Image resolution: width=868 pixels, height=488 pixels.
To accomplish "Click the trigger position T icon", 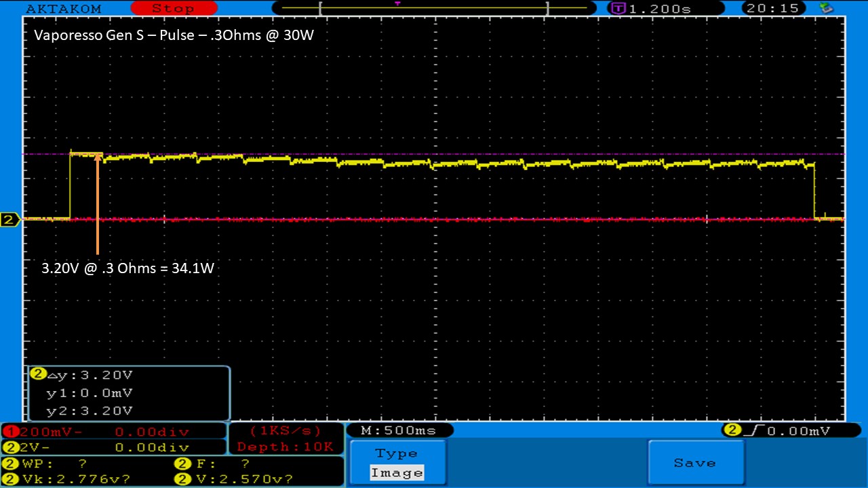I will 618,8.
